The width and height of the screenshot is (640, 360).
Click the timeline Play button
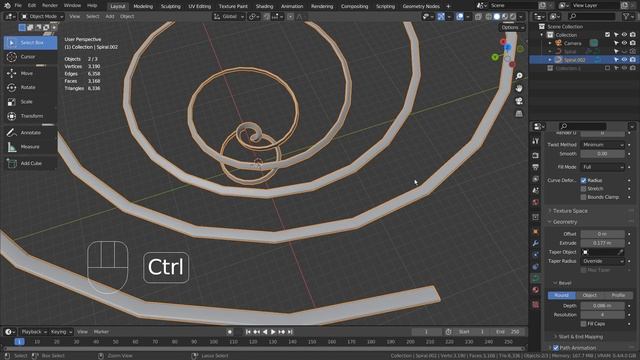(x=273, y=332)
